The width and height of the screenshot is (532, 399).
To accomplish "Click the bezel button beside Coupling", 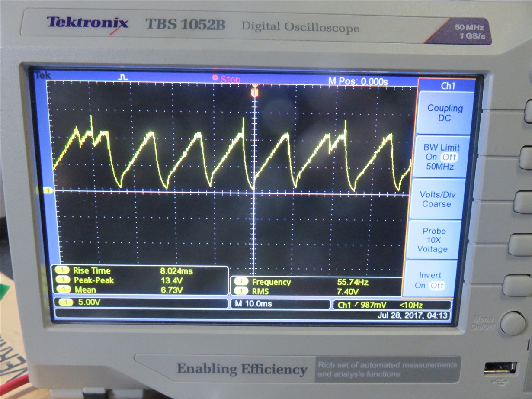I will click(528, 111).
